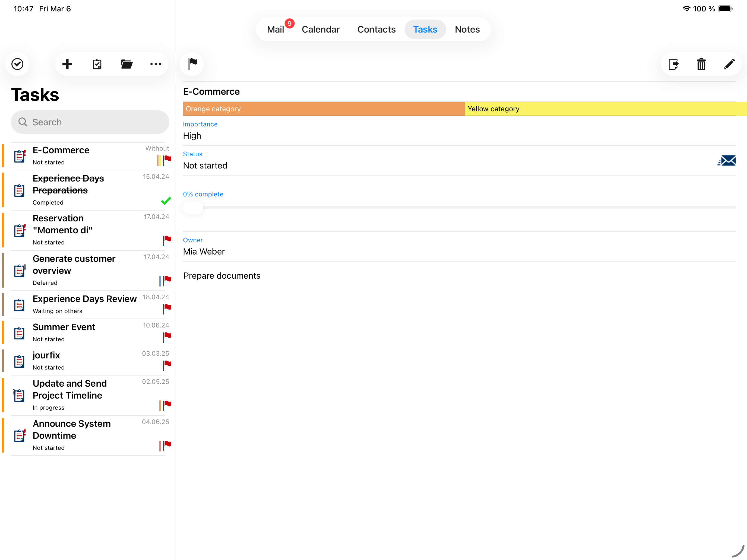Tap the Yellow category bar
This screenshot has width=747, height=560.
coord(606,109)
